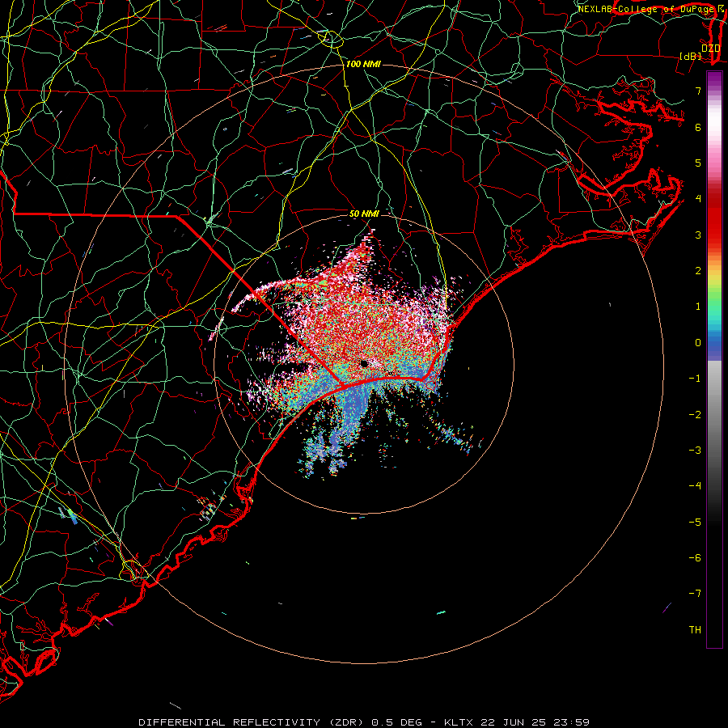This screenshot has width=728, height=728.
Task: Click the 50 NMI range ring label
Action: pos(364,214)
